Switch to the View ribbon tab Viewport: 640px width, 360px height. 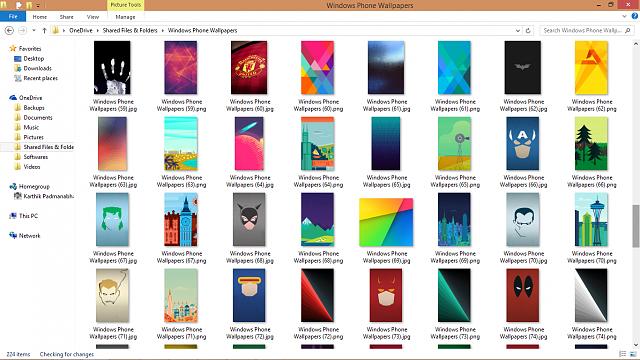[93, 17]
